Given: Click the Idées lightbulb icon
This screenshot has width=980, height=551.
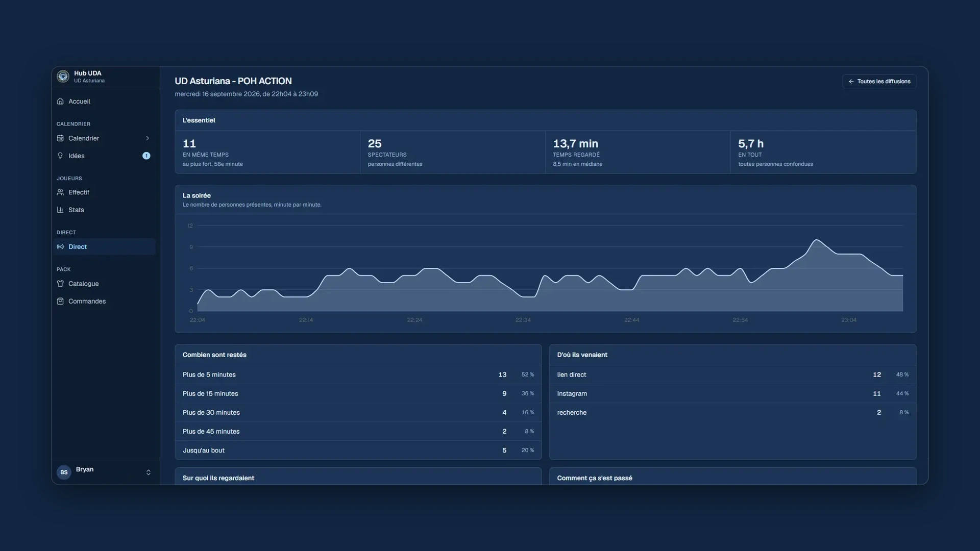Looking at the screenshot, I should point(60,156).
